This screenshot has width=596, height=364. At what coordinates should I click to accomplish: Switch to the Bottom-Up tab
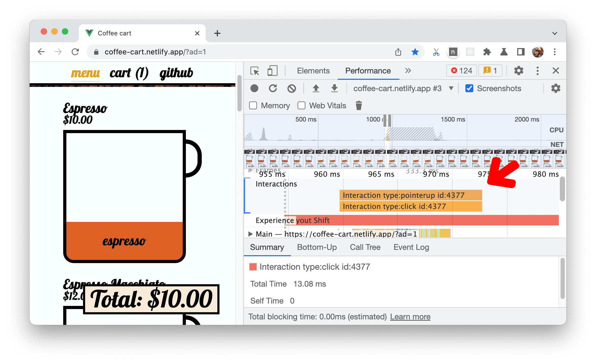[x=317, y=248]
